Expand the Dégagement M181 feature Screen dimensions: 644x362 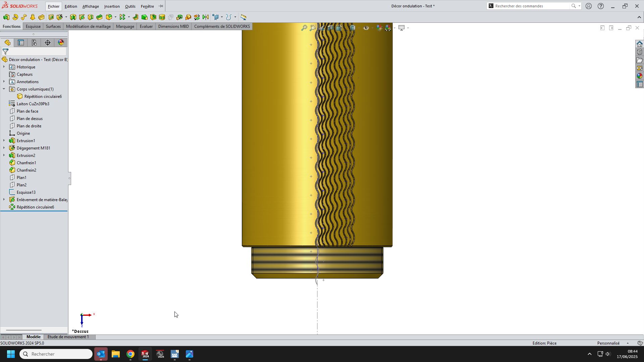point(4,148)
